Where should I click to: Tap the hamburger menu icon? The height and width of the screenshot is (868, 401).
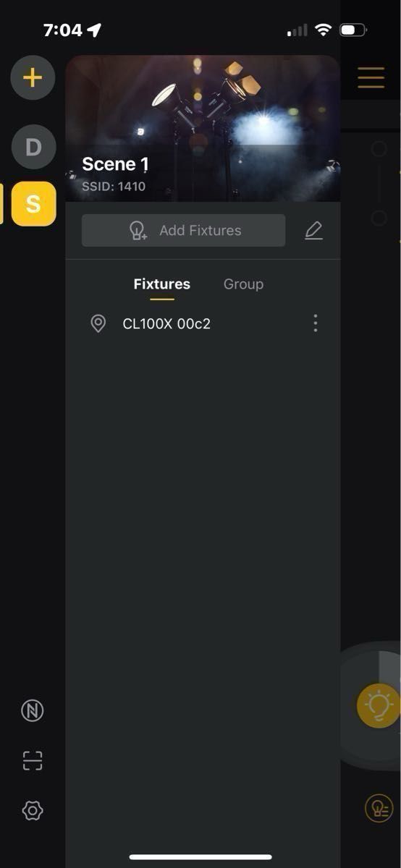click(371, 77)
